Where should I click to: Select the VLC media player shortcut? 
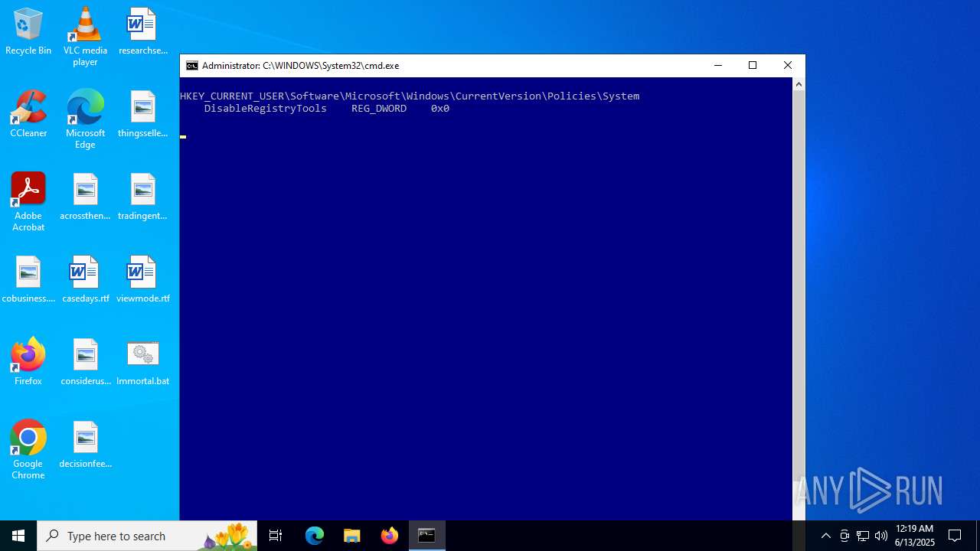(85, 37)
